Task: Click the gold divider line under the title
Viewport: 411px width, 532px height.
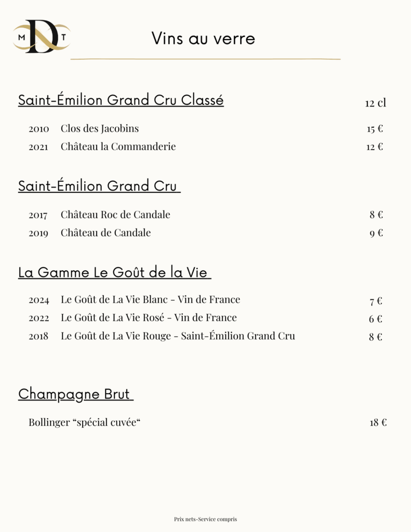Action: tap(205, 59)
